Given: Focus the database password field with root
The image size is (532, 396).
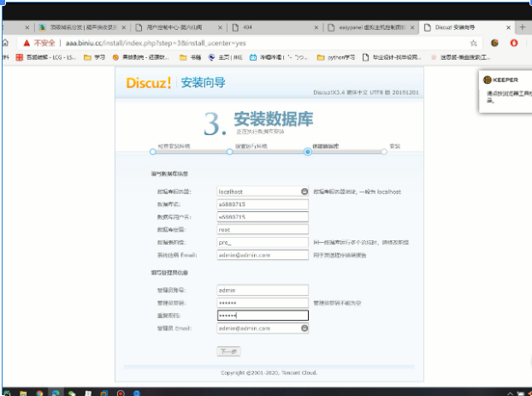Looking at the screenshot, I should pyautogui.click(x=263, y=229).
